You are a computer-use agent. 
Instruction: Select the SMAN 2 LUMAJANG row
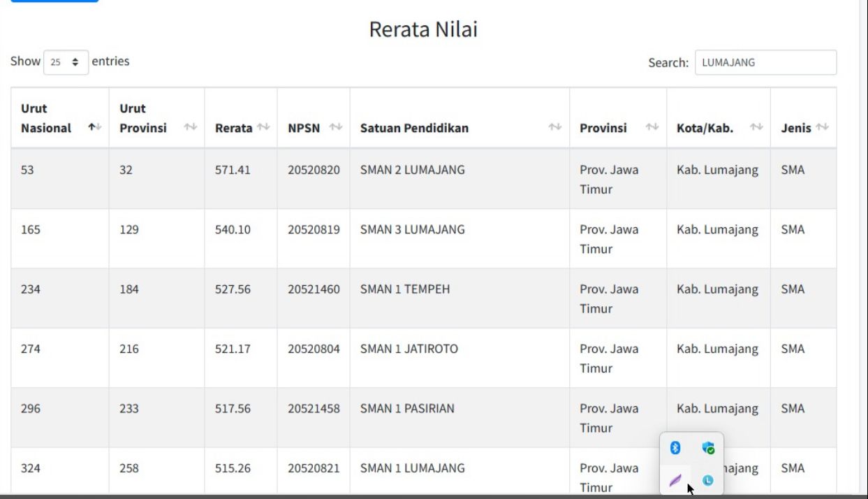412,170
